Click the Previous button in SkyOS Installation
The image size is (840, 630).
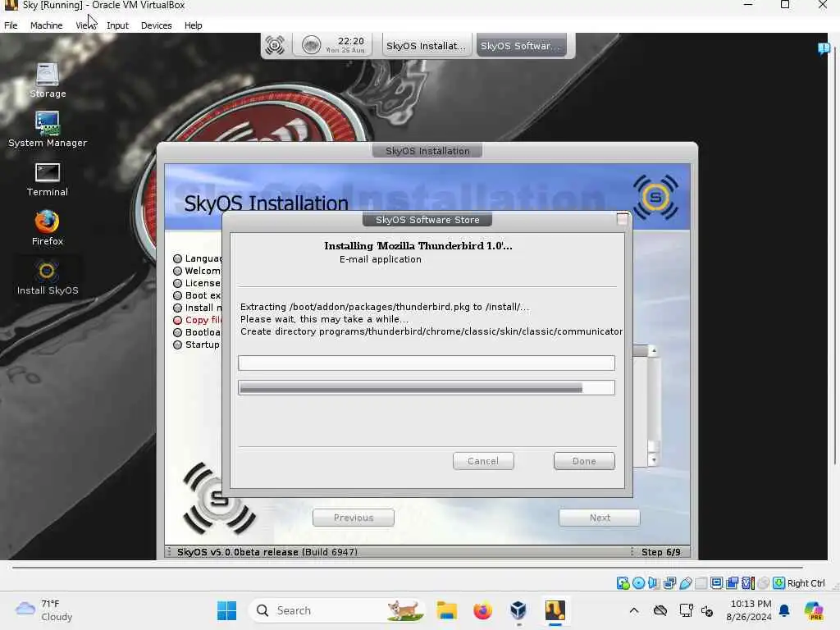(354, 518)
